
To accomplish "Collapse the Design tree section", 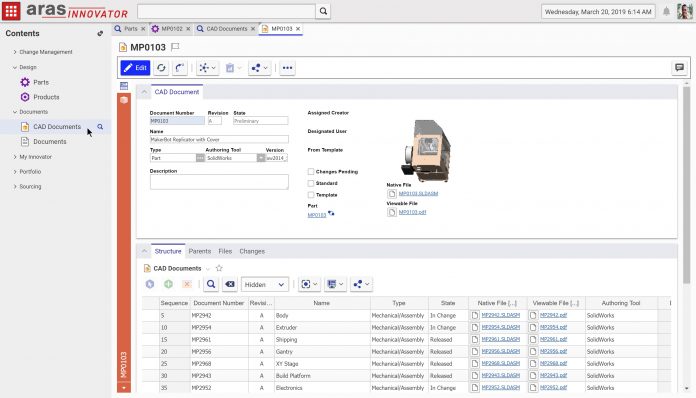I will [15, 67].
